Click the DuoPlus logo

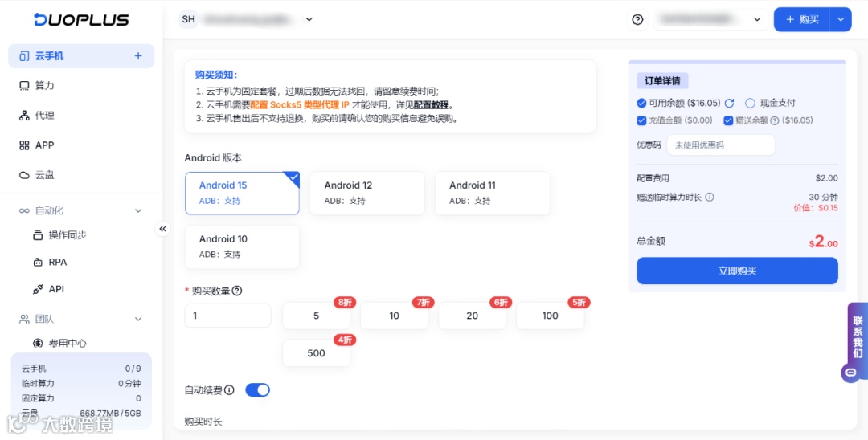click(81, 19)
